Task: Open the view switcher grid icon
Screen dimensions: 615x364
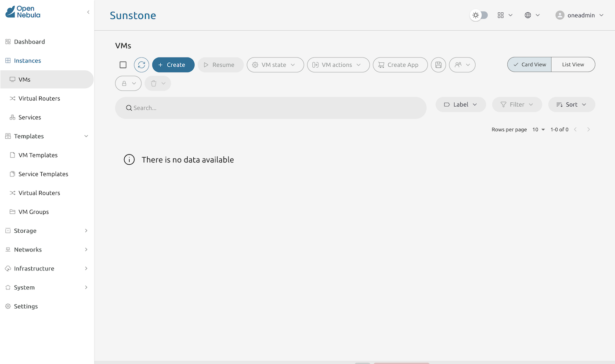Action: click(x=501, y=15)
